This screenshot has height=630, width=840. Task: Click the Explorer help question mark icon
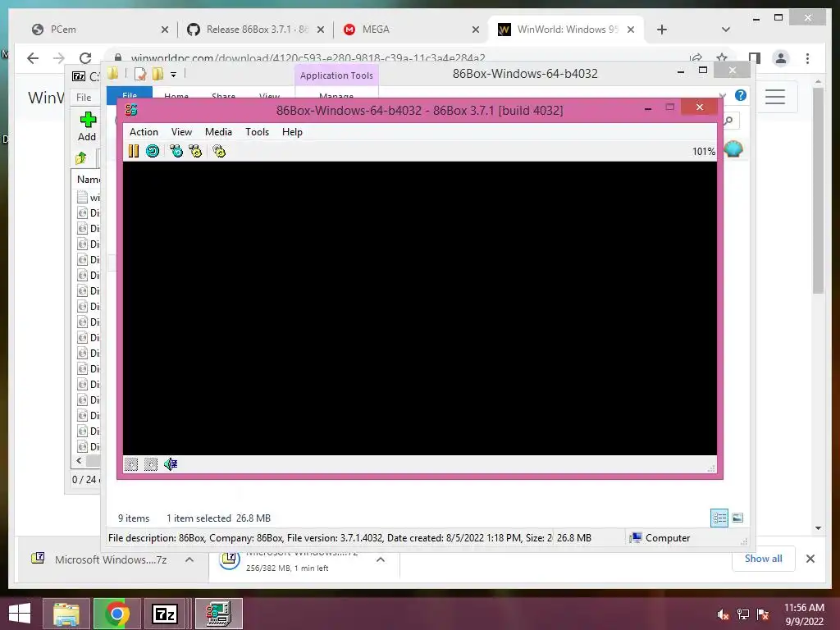pos(741,95)
